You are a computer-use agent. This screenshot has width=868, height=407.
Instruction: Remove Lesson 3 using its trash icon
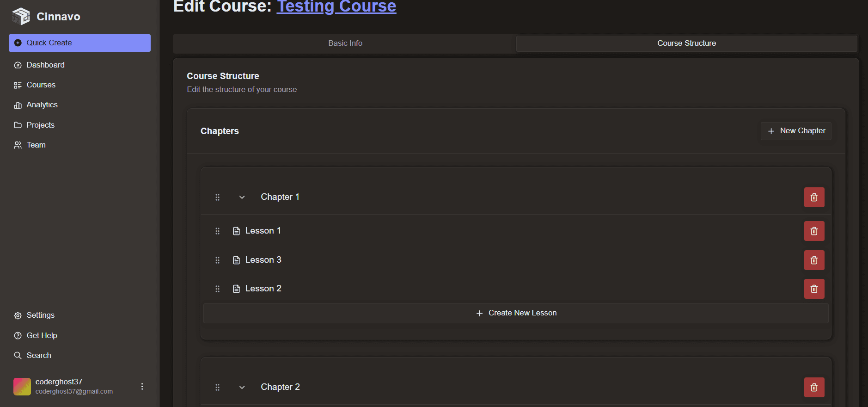pos(814,260)
